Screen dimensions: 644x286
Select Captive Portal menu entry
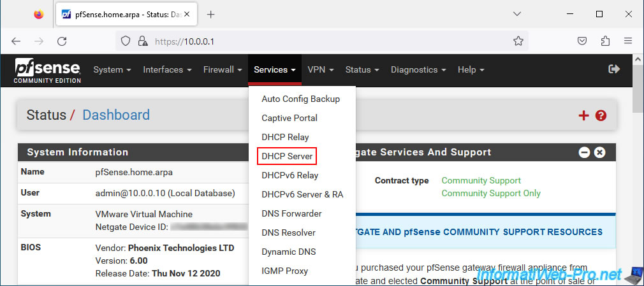coord(289,118)
